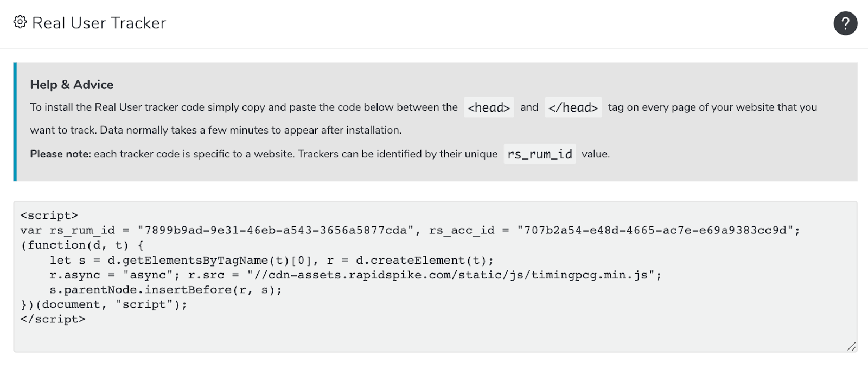
Task: Click the textarea resize grip icon
Action: [851, 346]
